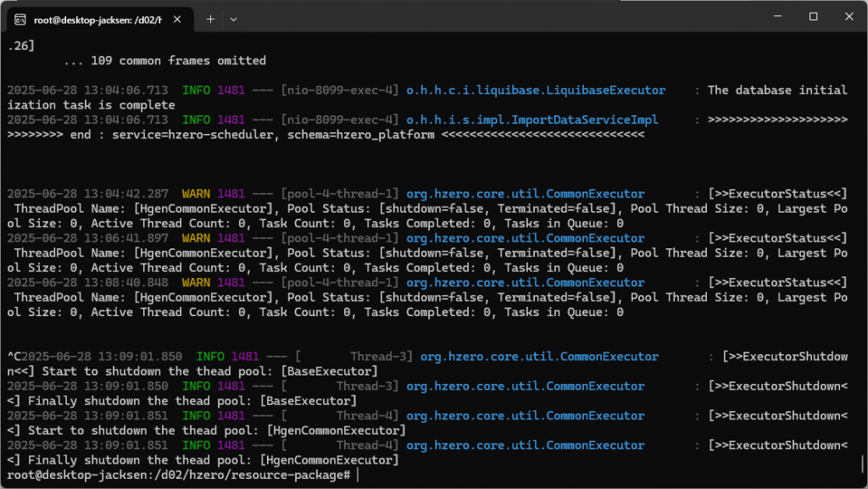Close the terminal window
868x489 pixels.
[x=849, y=17]
